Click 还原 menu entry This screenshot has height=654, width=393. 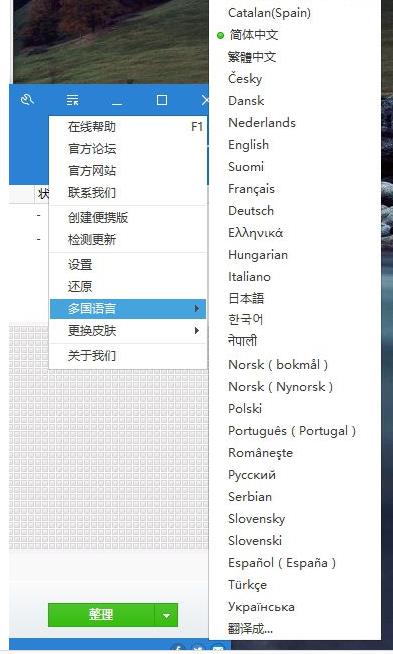(x=128, y=287)
